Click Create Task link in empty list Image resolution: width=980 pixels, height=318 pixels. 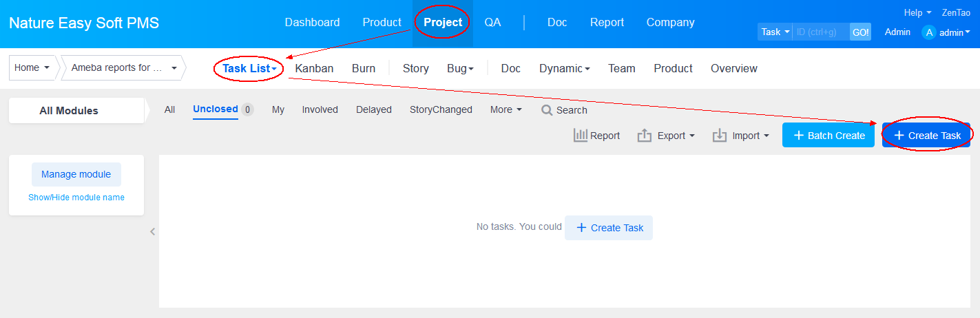click(x=609, y=228)
